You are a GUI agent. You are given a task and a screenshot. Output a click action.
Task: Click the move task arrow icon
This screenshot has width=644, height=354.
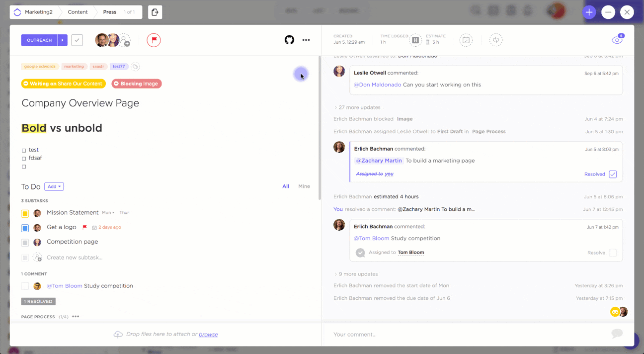pos(155,12)
